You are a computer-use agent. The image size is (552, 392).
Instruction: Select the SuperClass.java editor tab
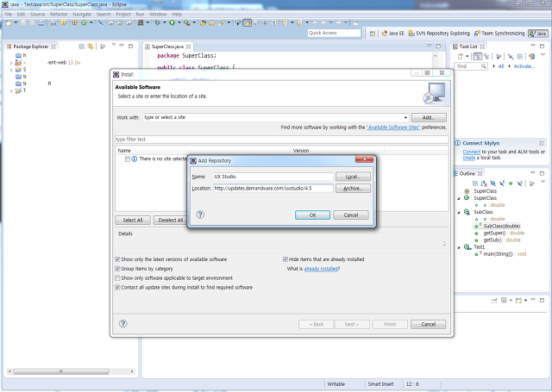coord(167,47)
